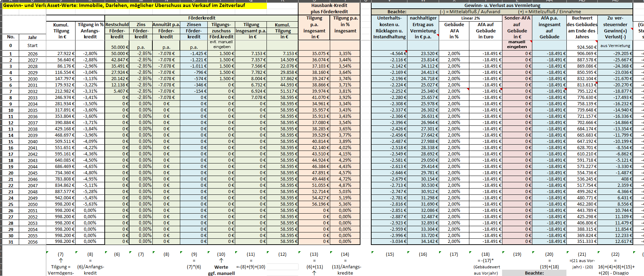Click the "Linear 2%" label cell
This screenshot has width=644, height=276.
pos(470,18)
